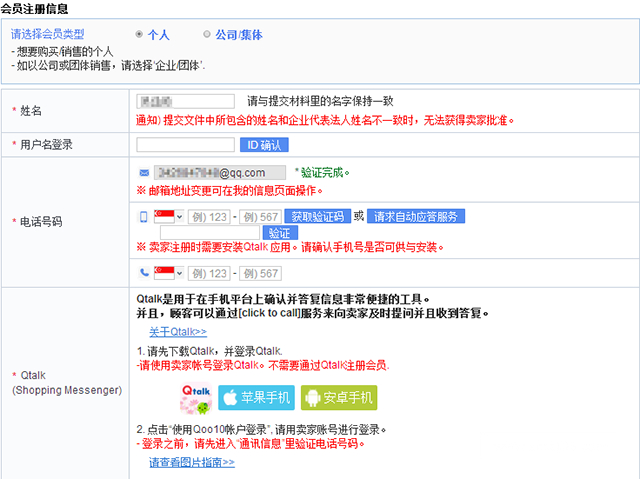Click the landline telephone handset icon
The width and height of the screenshot is (640, 479).
pos(144,273)
